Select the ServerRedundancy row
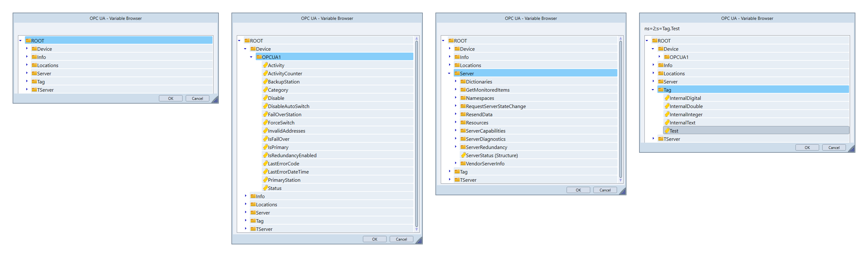 click(538, 147)
